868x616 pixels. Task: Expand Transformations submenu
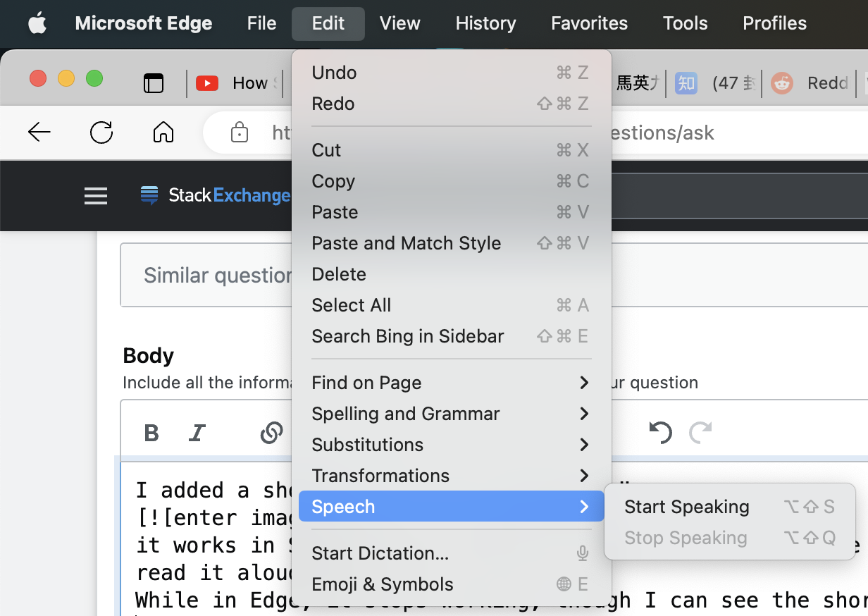pyautogui.click(x=452, y=476)
